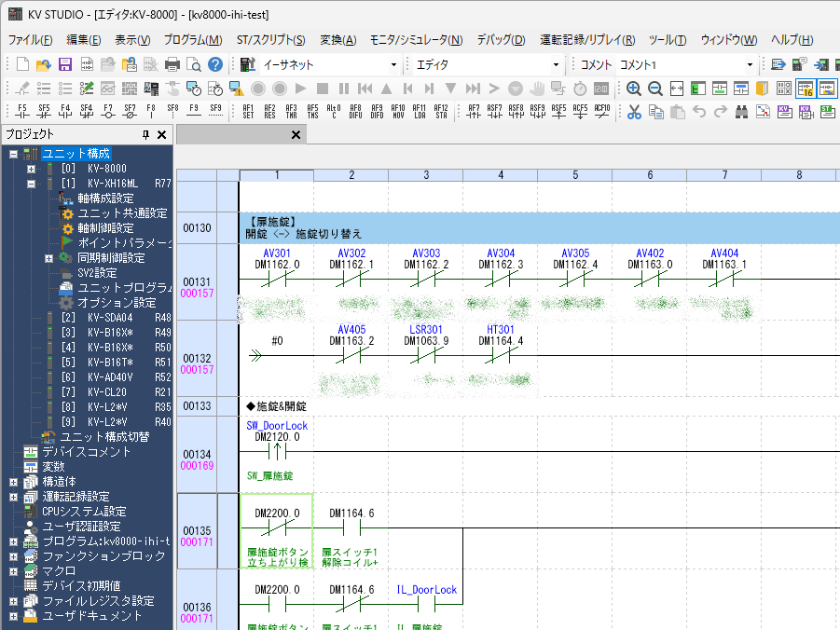Select the LSR301 DM1063.9 contact
This screenshot has width=840, height=630.
tap(426, 355)
